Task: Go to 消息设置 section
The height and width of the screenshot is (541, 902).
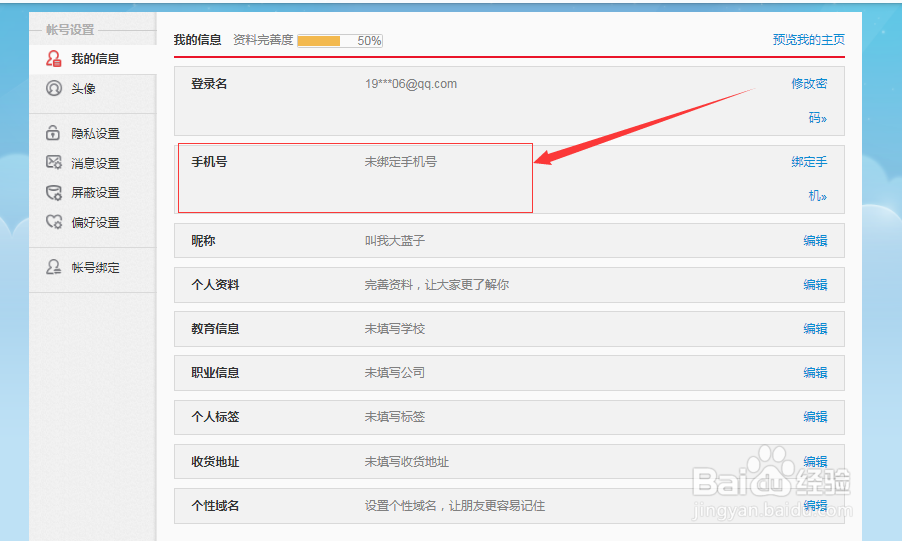Action: click(93, 163)
